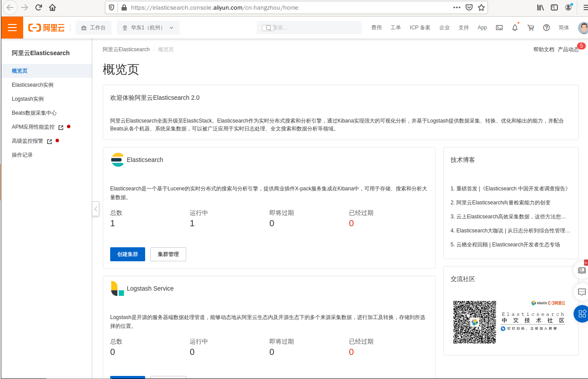The width and height of the screenshot is (588, 379).
Task: Go to the browser home icon
Action: (x=52, y=7)
